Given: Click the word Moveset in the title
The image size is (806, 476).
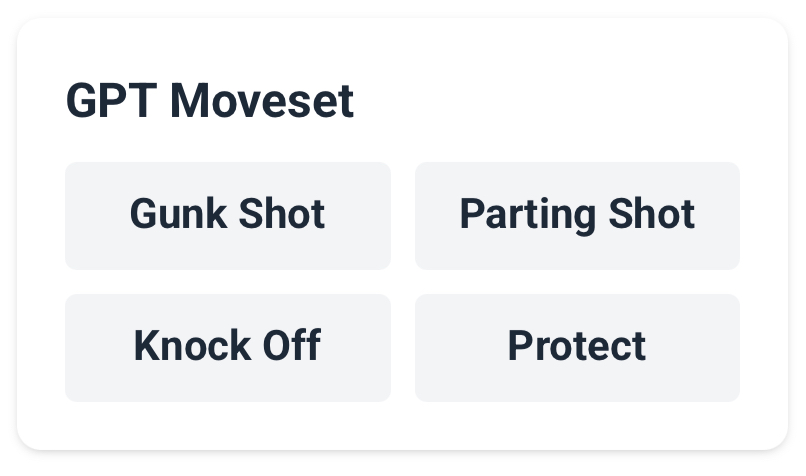Looking at the screenshot, I should (262, 101).
